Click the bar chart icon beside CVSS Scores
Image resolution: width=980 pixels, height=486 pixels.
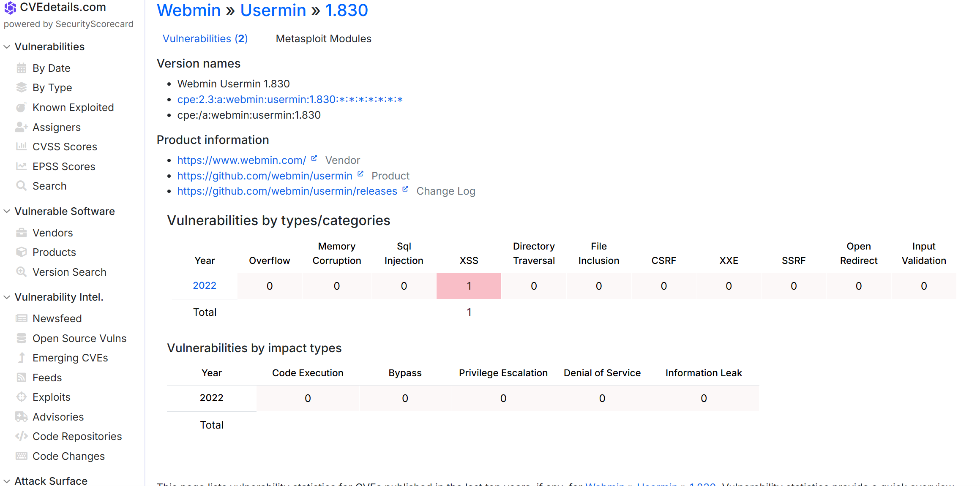(x=21, y=147)
